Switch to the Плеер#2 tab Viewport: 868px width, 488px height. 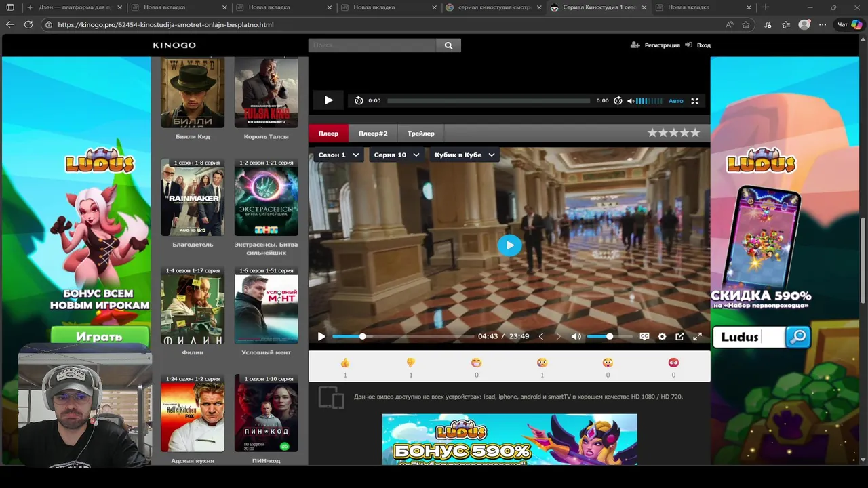pyautogui.click(x=373, y=134)
